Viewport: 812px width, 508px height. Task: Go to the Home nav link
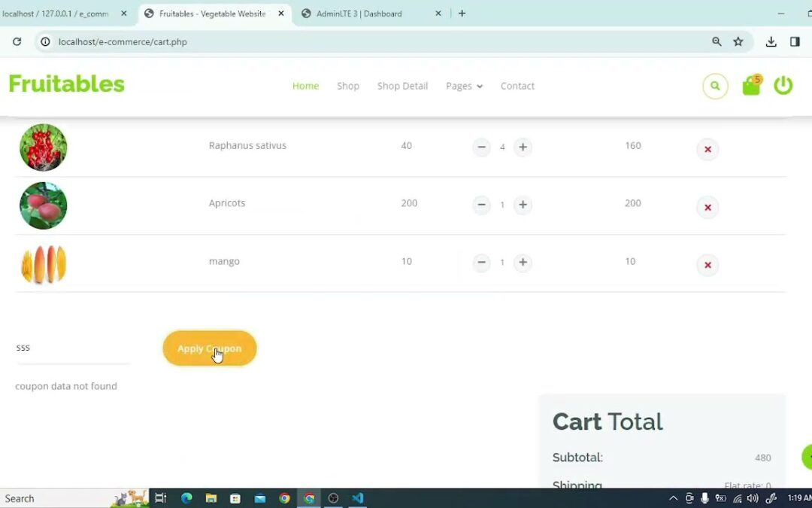[305, 86]
